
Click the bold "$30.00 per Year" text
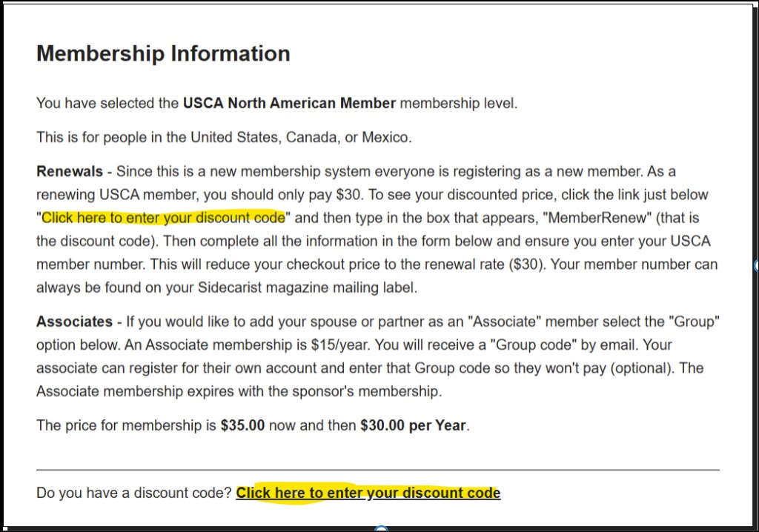[414, 426]
